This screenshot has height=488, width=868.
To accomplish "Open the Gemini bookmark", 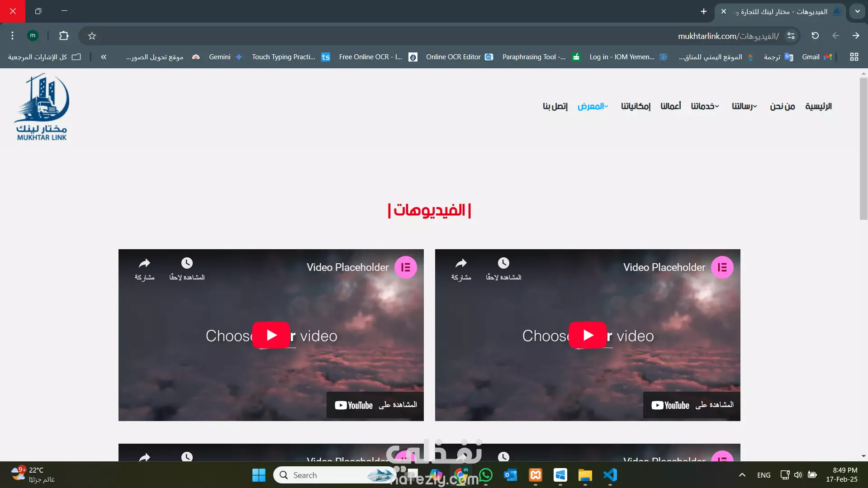I will coord(225,57).
